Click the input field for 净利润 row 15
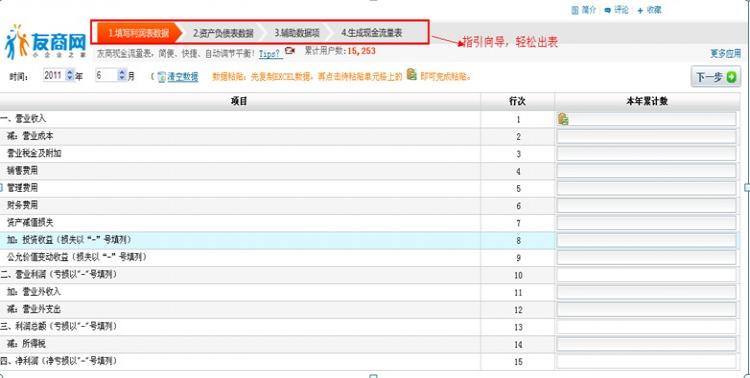This screenshot has width=750, height=378. (x=646, y=362)
